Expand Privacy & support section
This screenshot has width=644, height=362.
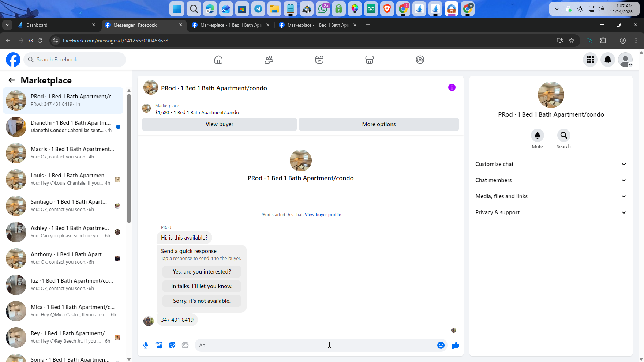pos(551,212)
